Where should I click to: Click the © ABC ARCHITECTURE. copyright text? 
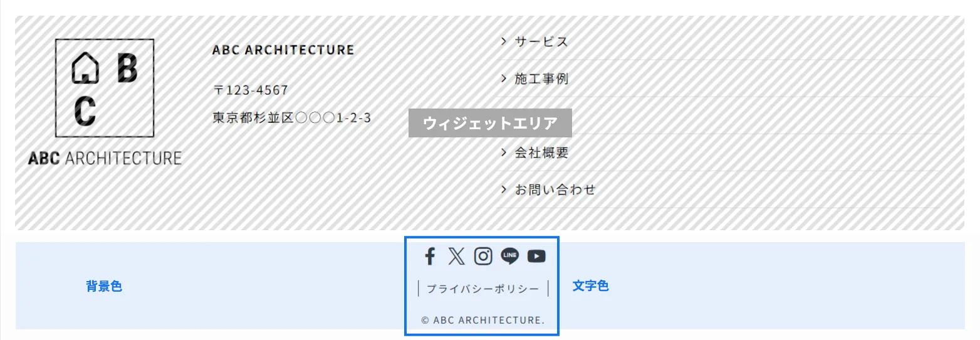click(x=483, y=320)
